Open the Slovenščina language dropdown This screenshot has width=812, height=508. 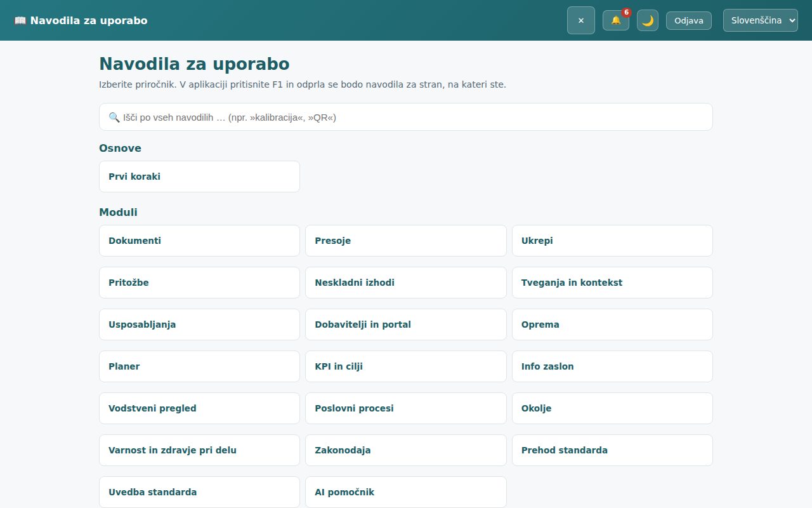click(761, 20)
